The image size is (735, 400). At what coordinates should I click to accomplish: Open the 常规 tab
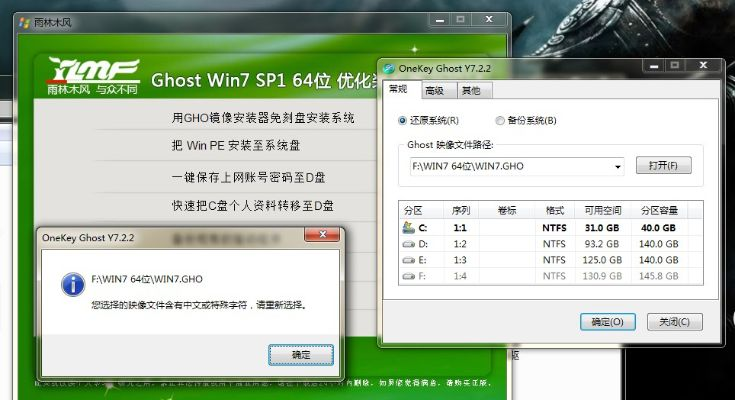point(398,90)
